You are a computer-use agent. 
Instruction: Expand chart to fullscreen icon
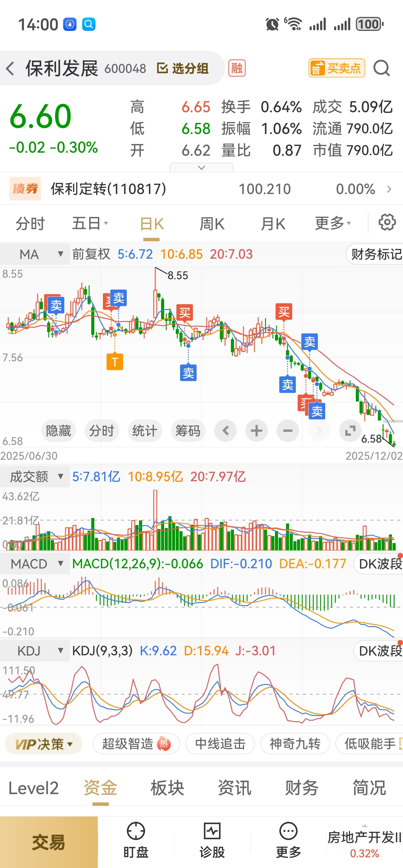click(350, 430)
